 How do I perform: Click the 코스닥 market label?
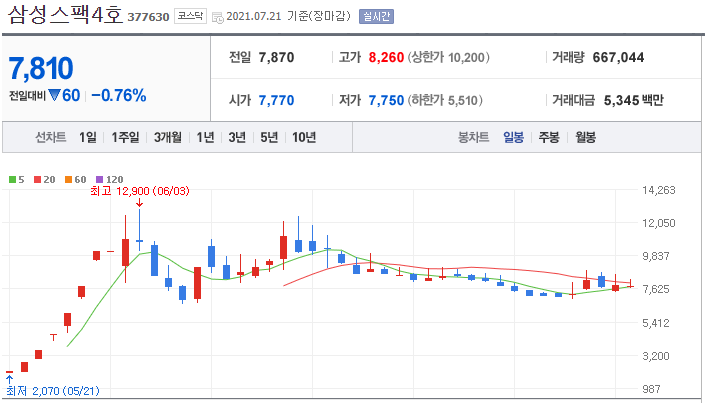[x=190, y=17]
